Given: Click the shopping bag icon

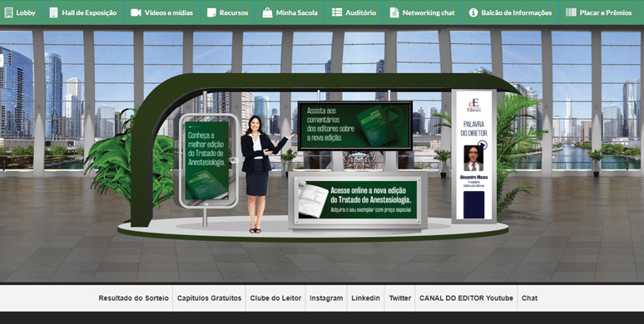Looking at the screenshot, I should tap(267, 12).
